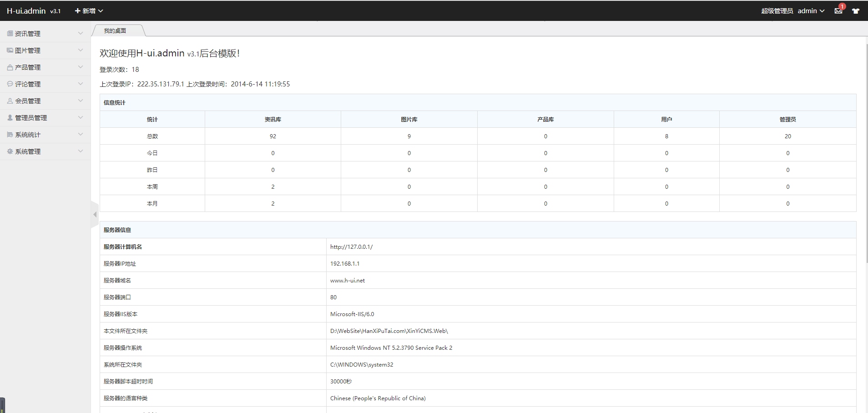Click the 欢迎使用H-ui.admin welcome heading
This screenshot has height=413, width=868.
(170, 53)
